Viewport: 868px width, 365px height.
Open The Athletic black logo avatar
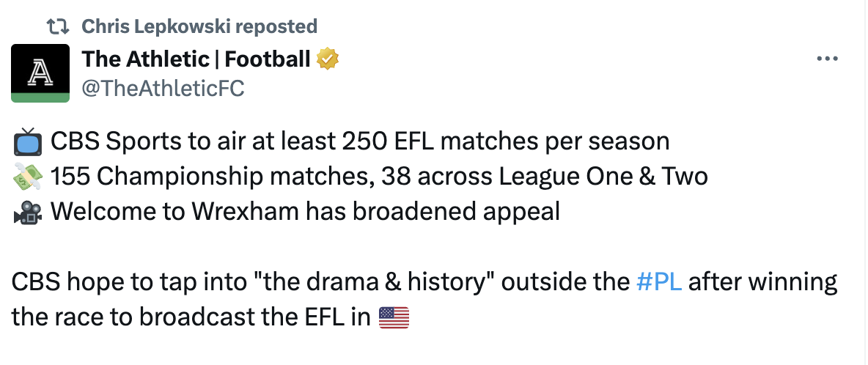pos(40,73)
